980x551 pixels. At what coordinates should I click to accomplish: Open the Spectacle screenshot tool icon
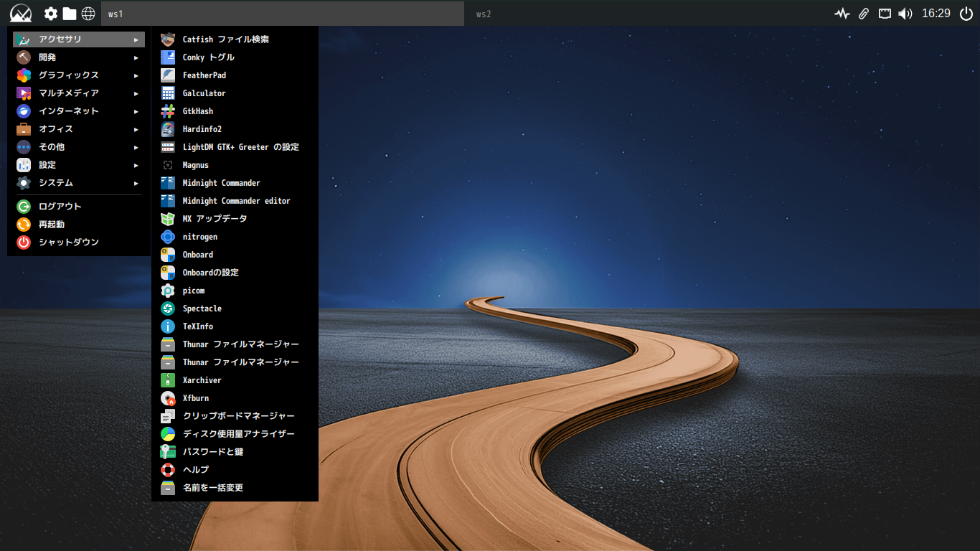pyautogui.click(x=168, y=309)
